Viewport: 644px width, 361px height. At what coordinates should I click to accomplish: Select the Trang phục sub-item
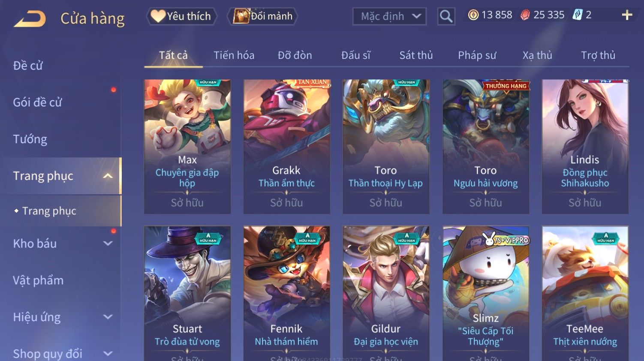(49, 211)
